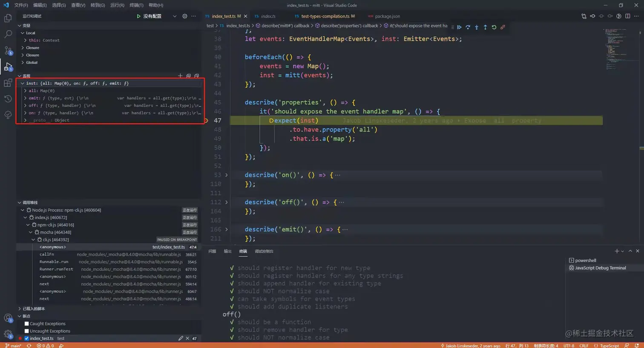Step over with the debug toolbar
The width and height of the screenshot is (644, 348).
468,27
